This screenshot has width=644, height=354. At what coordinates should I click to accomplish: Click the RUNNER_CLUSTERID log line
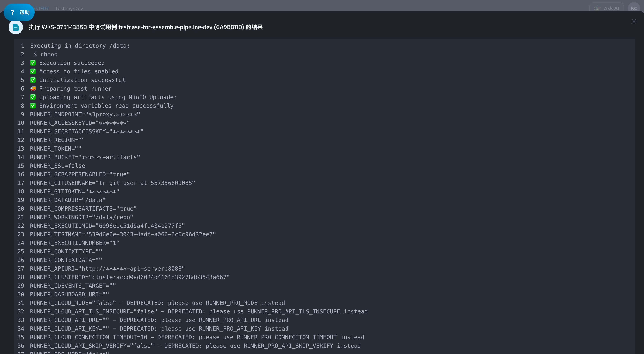pos(130,277)
